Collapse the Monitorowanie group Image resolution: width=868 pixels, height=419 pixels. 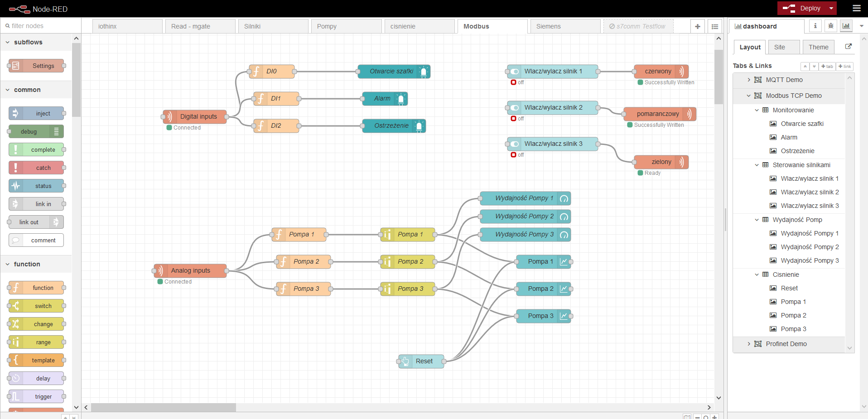coord(757,110)
